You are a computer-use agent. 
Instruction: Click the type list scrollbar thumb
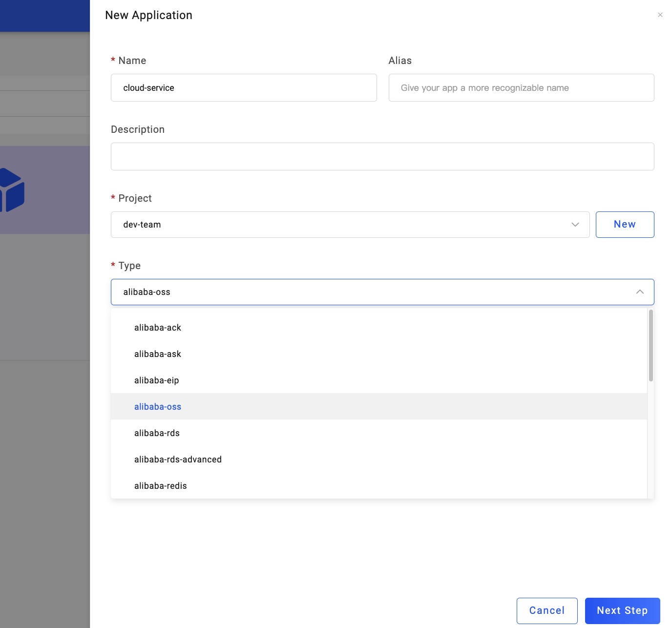[651, 346]
